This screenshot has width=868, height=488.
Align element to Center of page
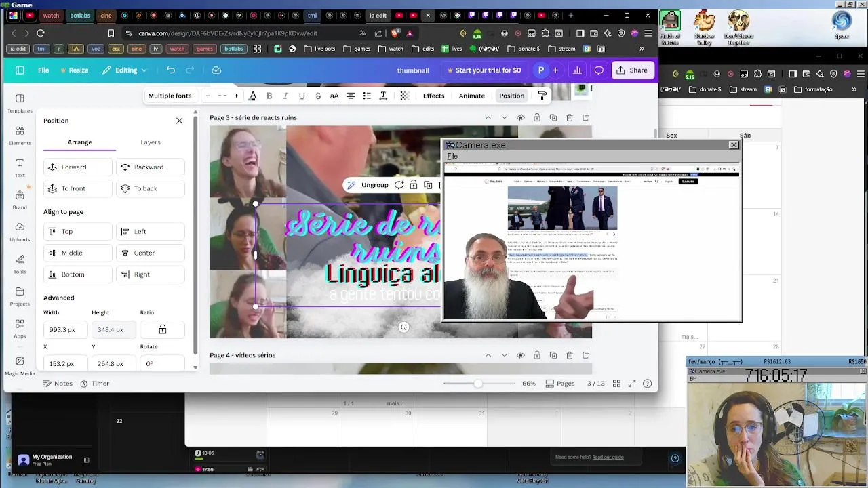pyautogui.click(x=151, y=253)
